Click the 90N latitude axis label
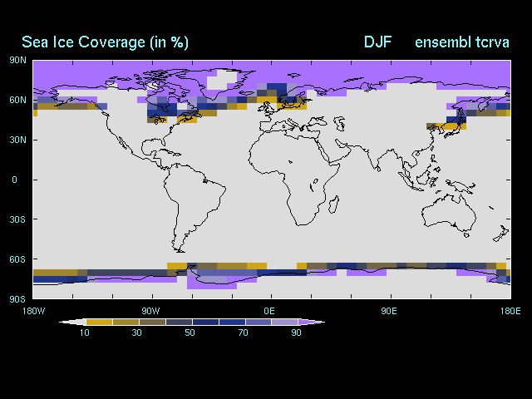The height and width of the screenshot is (399, 532). [18, 60]
